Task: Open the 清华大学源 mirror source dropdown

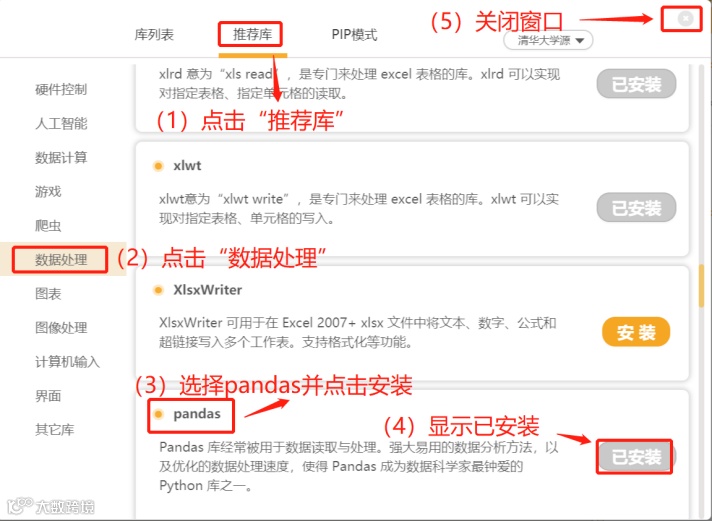Action: point(548,40)
